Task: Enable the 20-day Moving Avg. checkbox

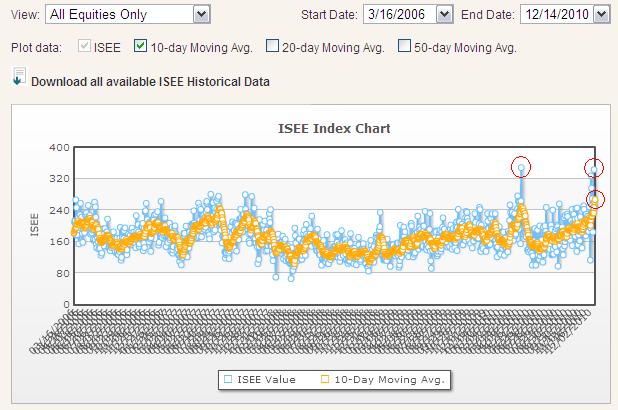Action: (x=273, y=46)
